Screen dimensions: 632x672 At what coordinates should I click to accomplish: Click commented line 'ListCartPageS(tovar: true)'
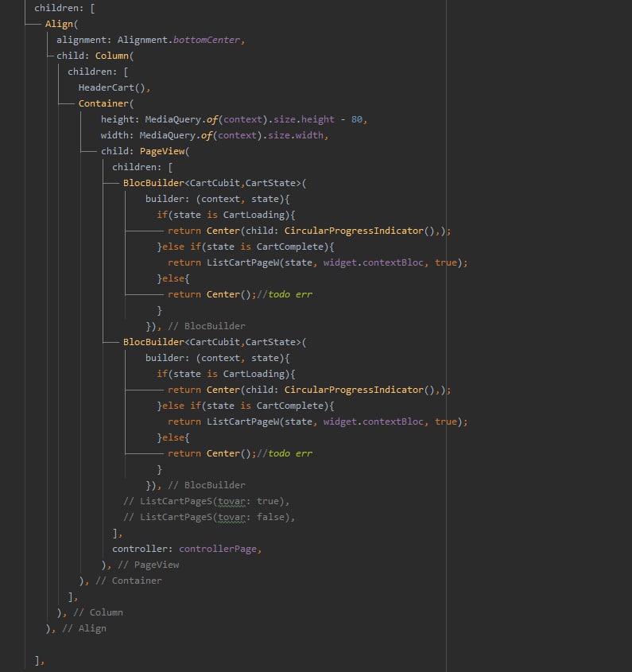click(206, 501)
